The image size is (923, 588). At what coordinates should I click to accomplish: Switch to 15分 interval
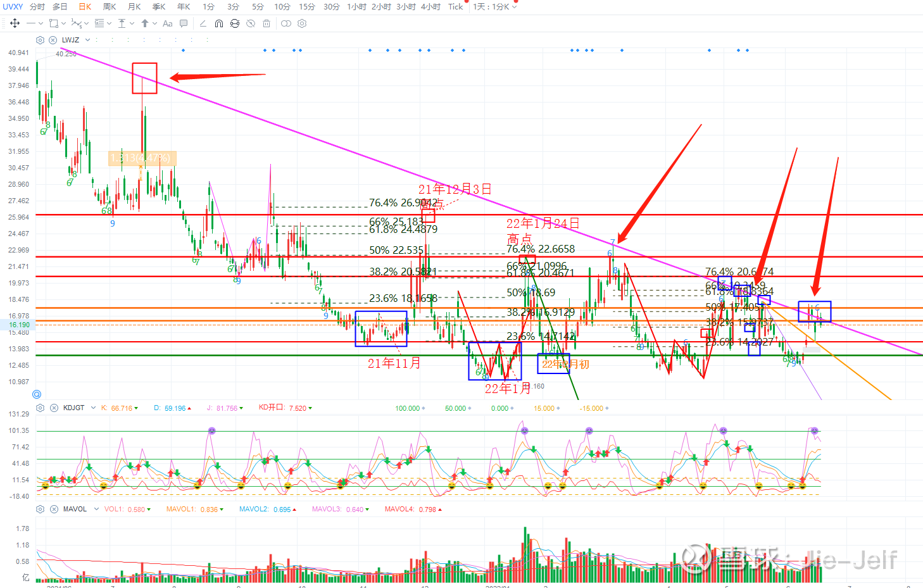(x=307, y=6)
